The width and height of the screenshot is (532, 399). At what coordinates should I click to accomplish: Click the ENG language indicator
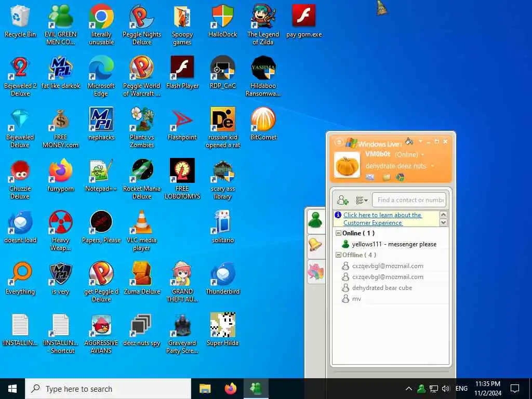tap(461, 389)
